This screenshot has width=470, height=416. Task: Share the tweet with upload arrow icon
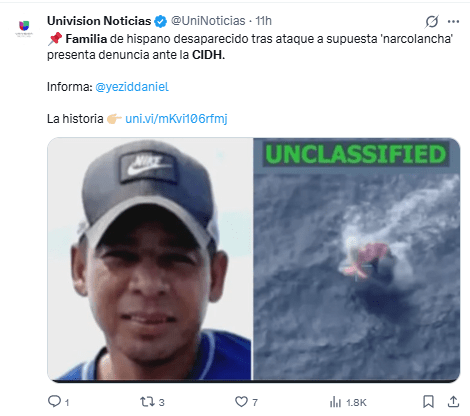pyautogui.click(x=453, y=402)
